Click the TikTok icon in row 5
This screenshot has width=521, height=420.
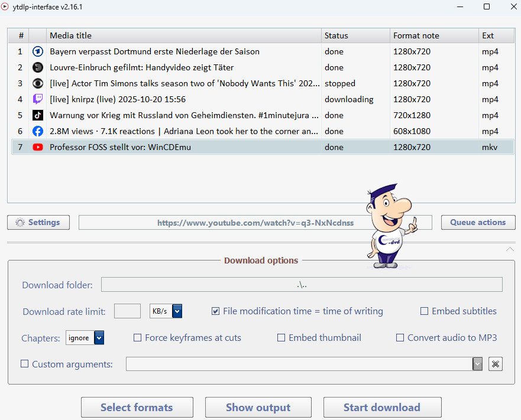pyautogui.click(x=38, y=115)
